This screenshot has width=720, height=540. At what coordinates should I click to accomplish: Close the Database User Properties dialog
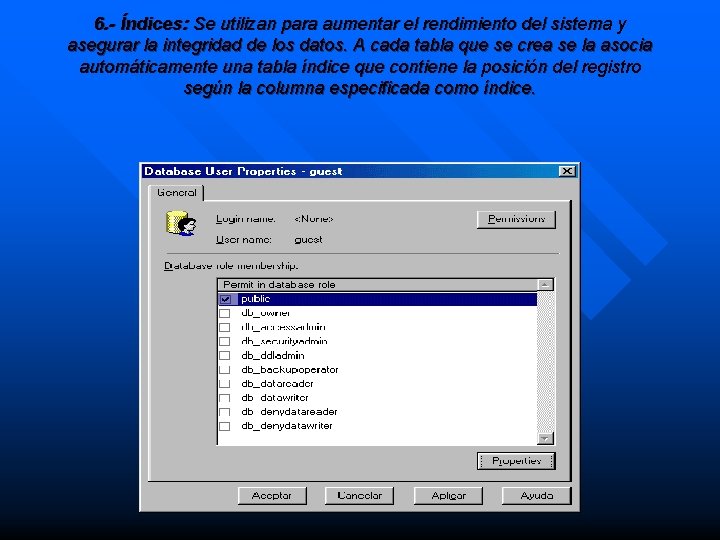[x=567, y=171]
